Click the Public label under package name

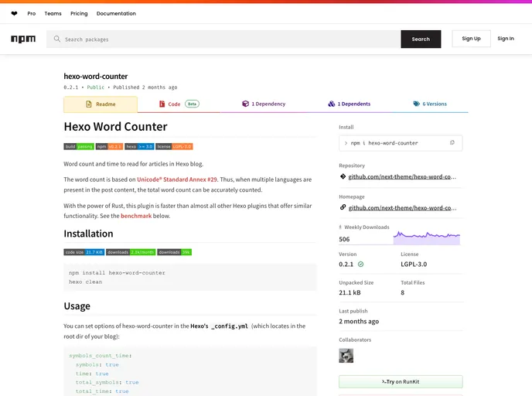[x=96, y=87]
